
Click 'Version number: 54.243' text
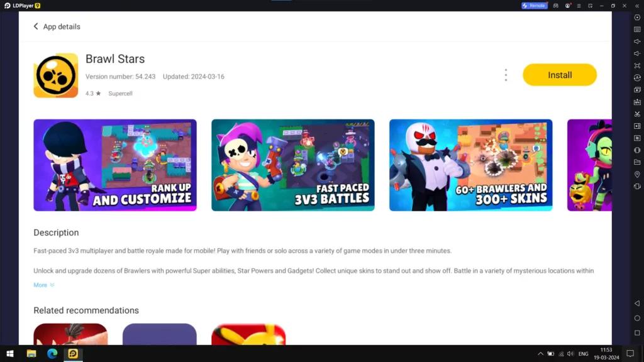tap(120, 76)
